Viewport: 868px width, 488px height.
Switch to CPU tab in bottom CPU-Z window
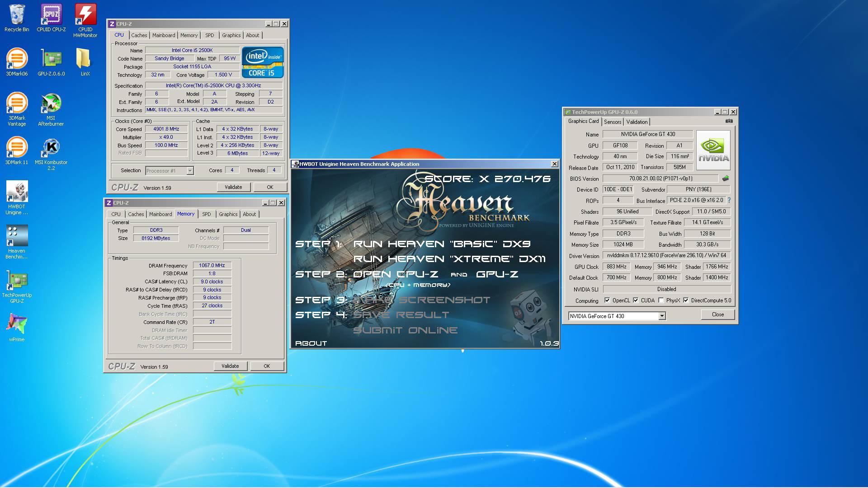pos(116,214)
